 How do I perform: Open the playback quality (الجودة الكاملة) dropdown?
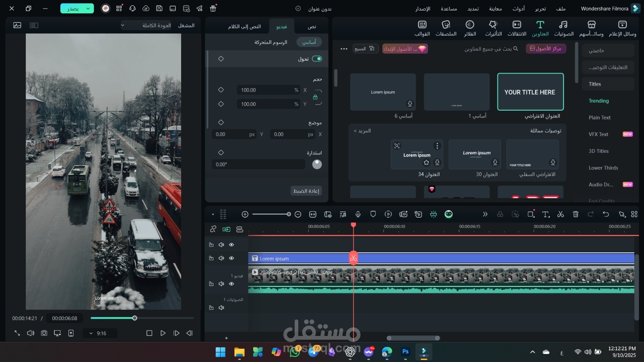(147, 25)
